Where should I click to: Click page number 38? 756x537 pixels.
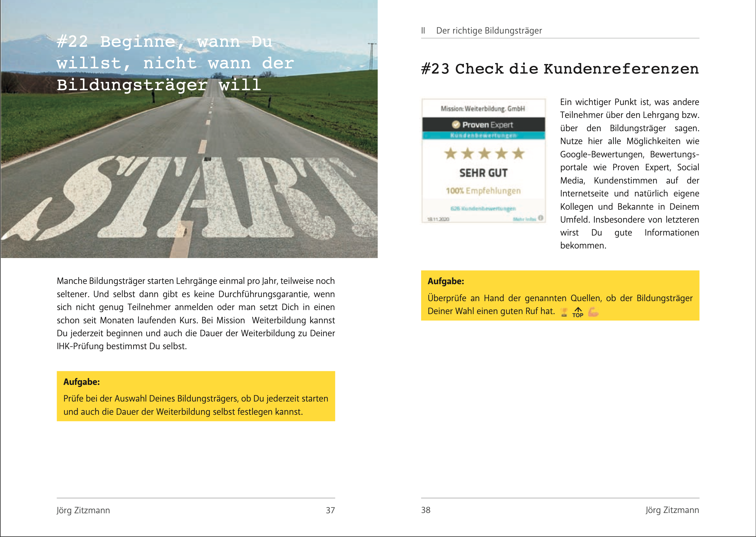pos(426,510)
